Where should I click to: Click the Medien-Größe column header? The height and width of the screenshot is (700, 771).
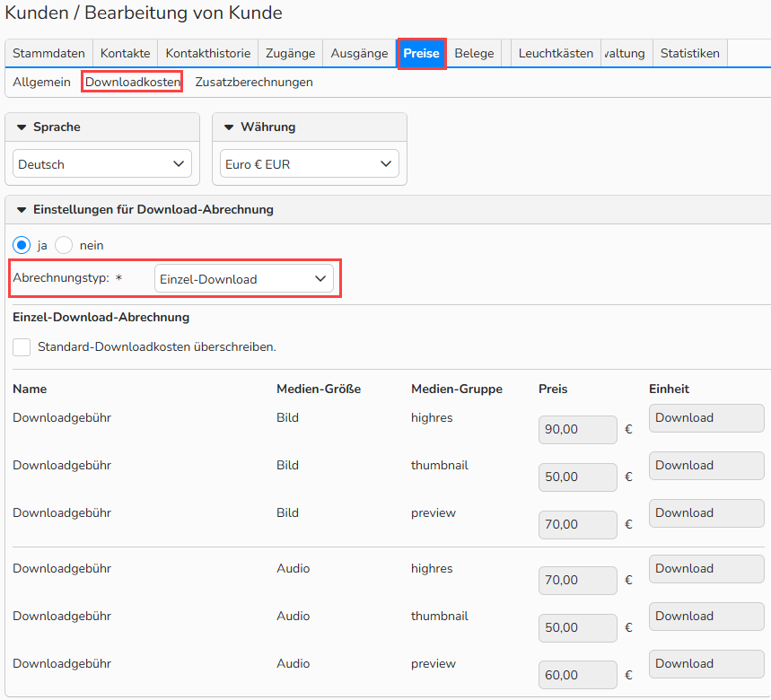coord(319,389)
